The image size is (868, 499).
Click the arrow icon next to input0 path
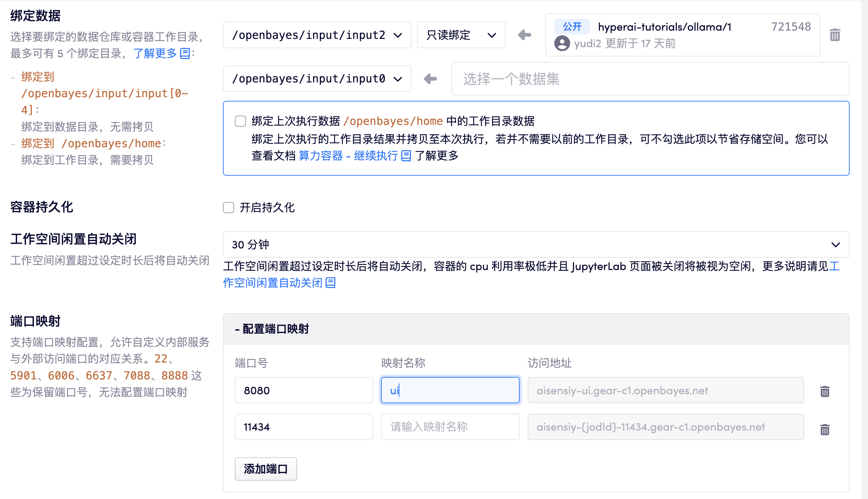(430, 78)
